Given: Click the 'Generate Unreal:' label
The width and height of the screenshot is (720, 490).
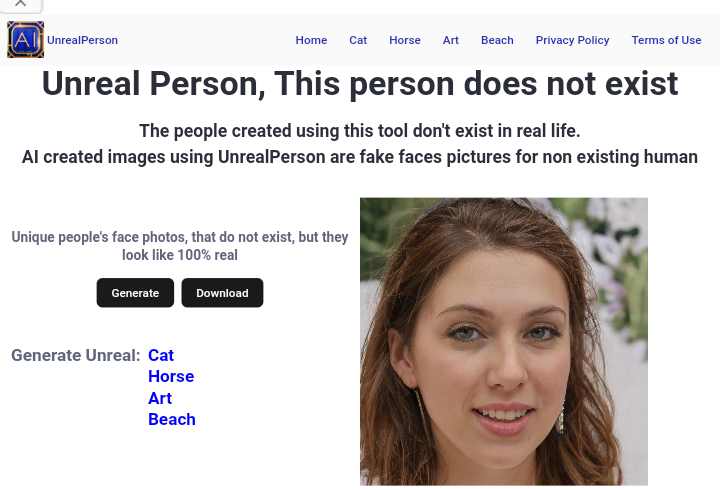Looking at the screenshot, I should 75,355.
